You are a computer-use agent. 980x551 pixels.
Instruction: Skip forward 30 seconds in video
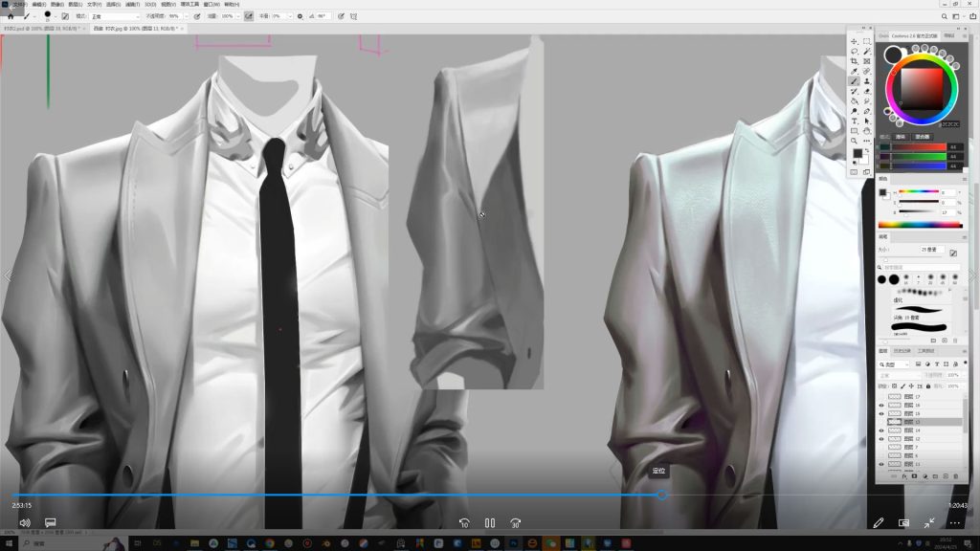click(515, 523)
